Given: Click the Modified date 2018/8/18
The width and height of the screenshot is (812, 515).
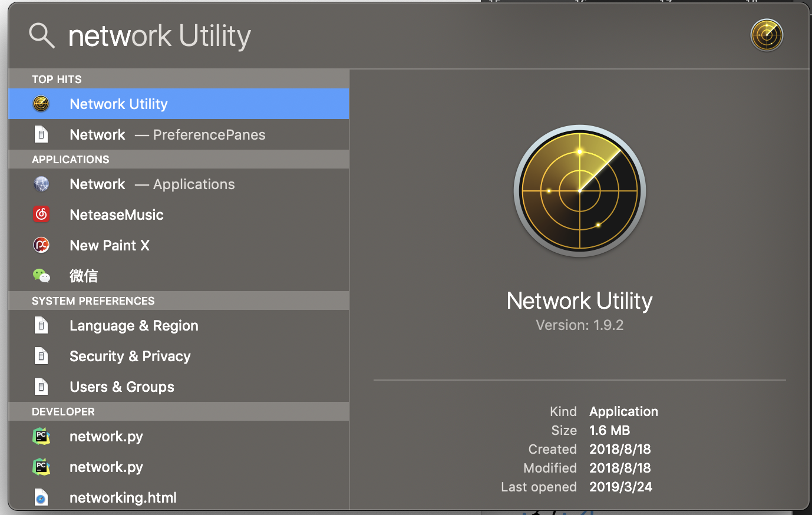Looking at the screenshot, I should pos(620,468).
